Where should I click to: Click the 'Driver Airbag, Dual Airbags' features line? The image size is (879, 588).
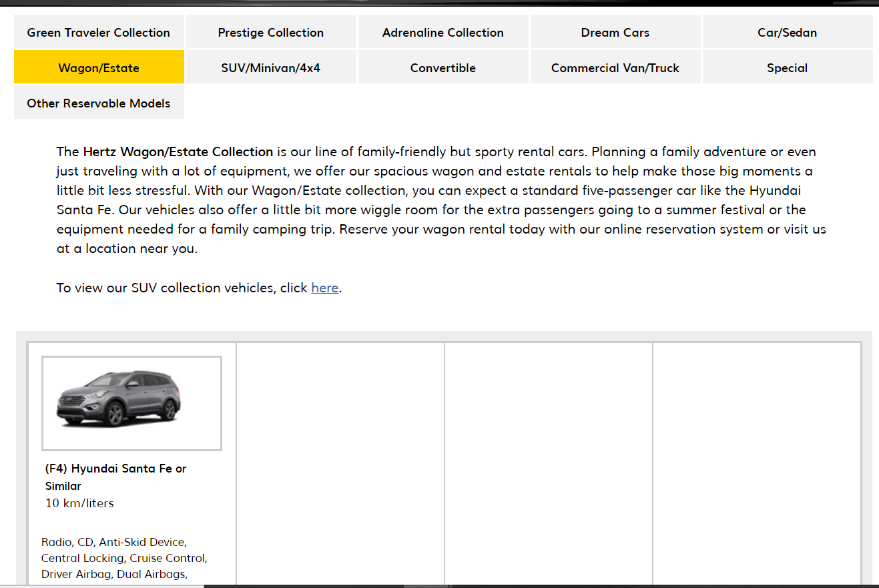pos(114,574)
